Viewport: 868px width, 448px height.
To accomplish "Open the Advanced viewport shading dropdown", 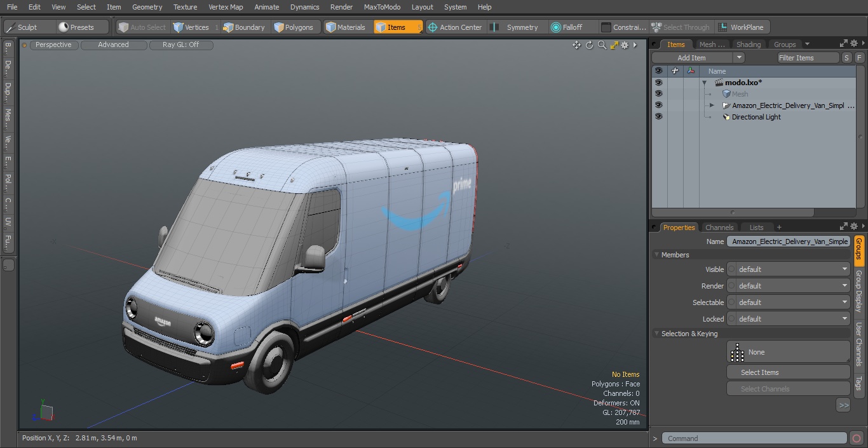I will (113, 45).
